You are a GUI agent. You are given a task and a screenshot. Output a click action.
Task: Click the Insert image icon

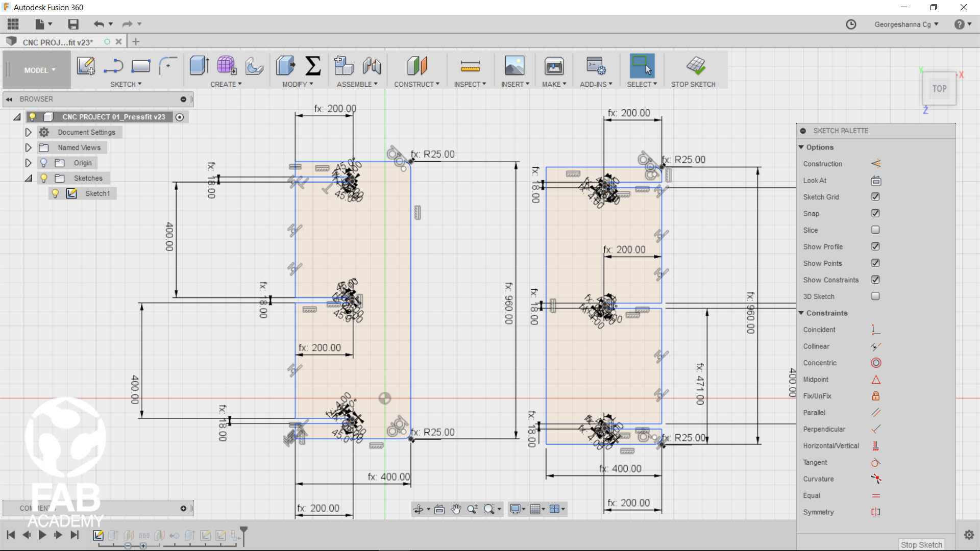coord(514,66)
